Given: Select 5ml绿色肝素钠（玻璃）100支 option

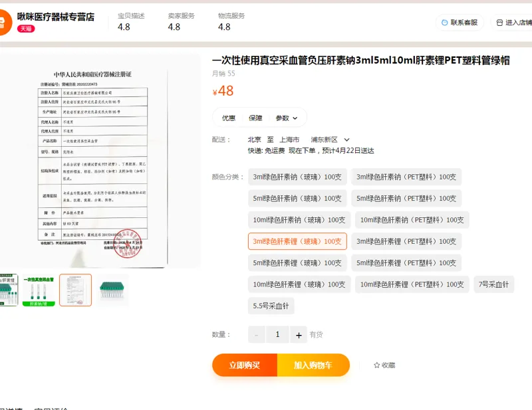Looking at the screenshot, I should point(297,199).
